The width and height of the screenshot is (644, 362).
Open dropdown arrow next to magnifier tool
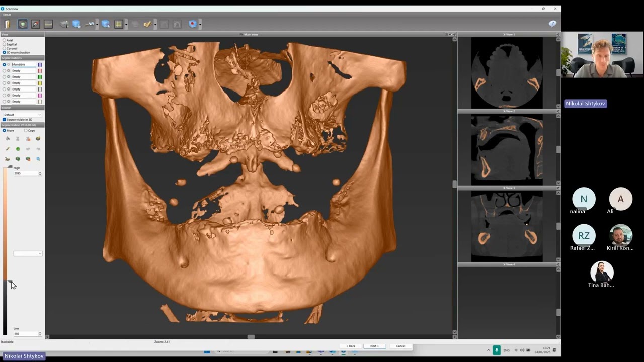click(x=97, y=24)
